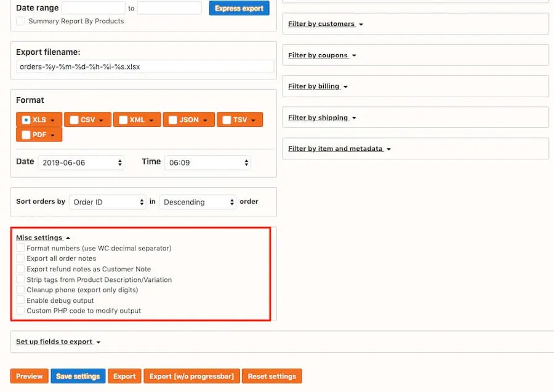The image size is (554, 392).
Task: Turn on Enable debug output
Action: click(x=20, y=300)
